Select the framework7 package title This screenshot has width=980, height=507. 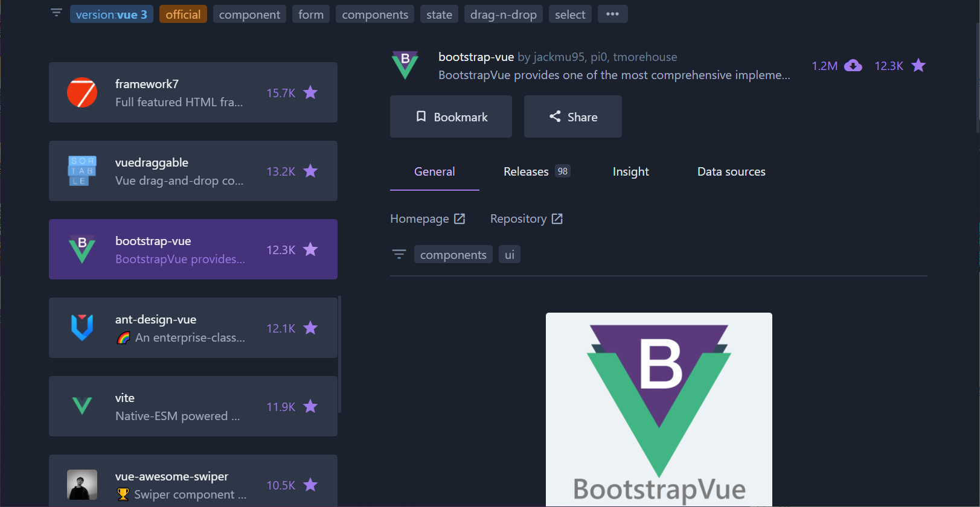coord(147,84)
